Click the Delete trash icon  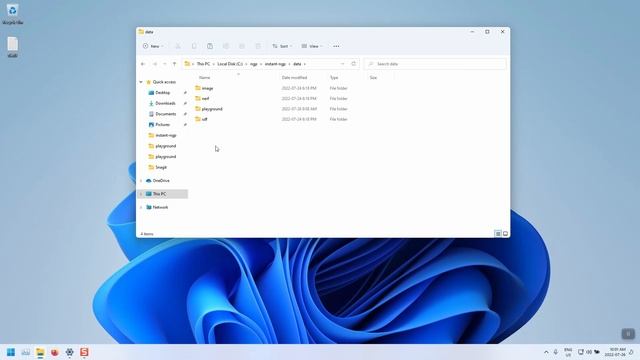click(x=258, y=46)
